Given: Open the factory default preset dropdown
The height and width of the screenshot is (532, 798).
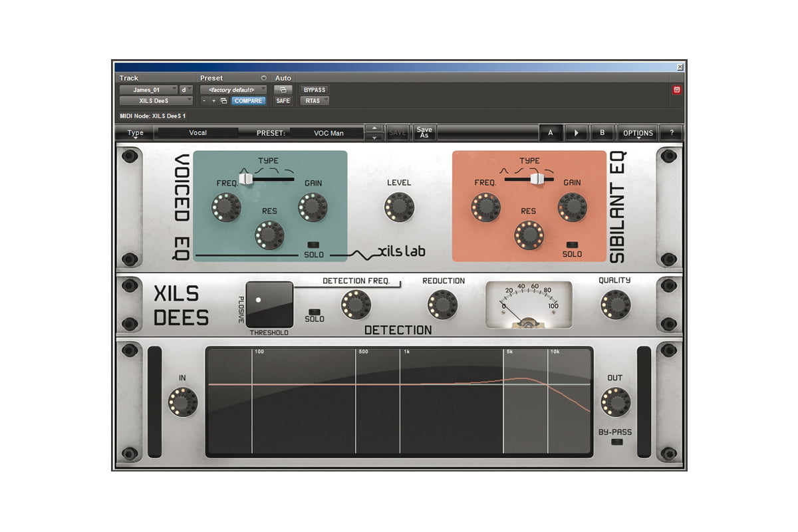Looking at the screenshot, I should click(x=233, y=90).
